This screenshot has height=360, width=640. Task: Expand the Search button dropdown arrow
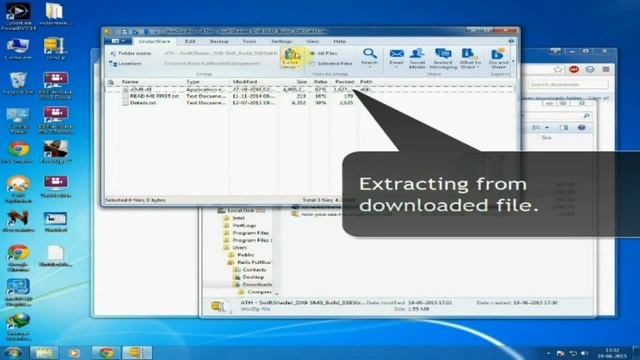pos(370,67)
